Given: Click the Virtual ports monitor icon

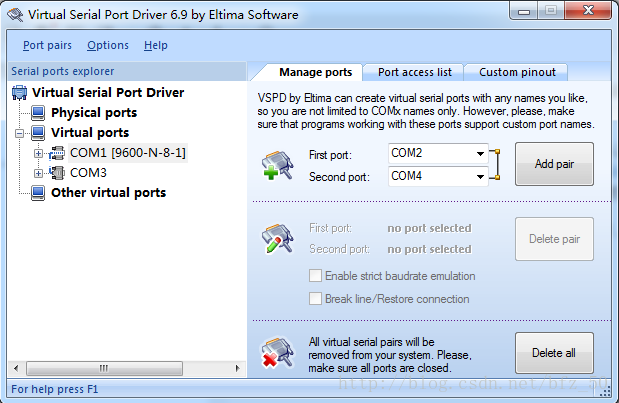Looking at the screenshot, I should (x=38, y=133).
